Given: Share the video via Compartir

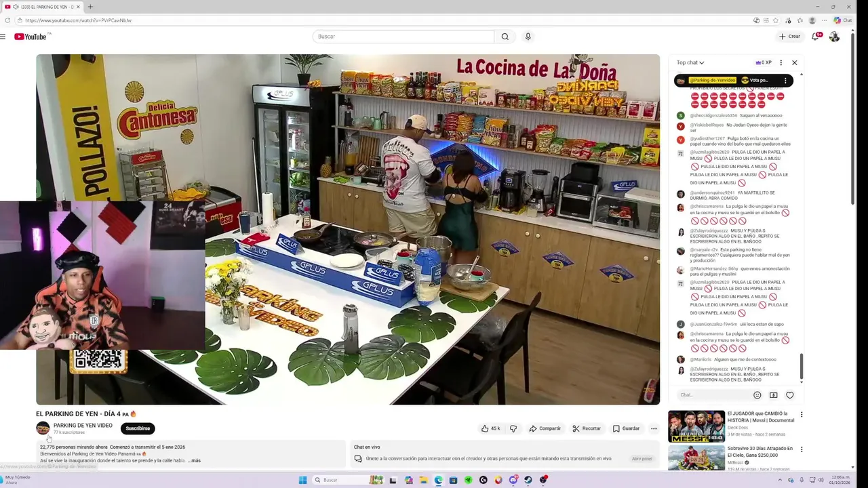Looking at the screenshot, I should pos(545,428).
